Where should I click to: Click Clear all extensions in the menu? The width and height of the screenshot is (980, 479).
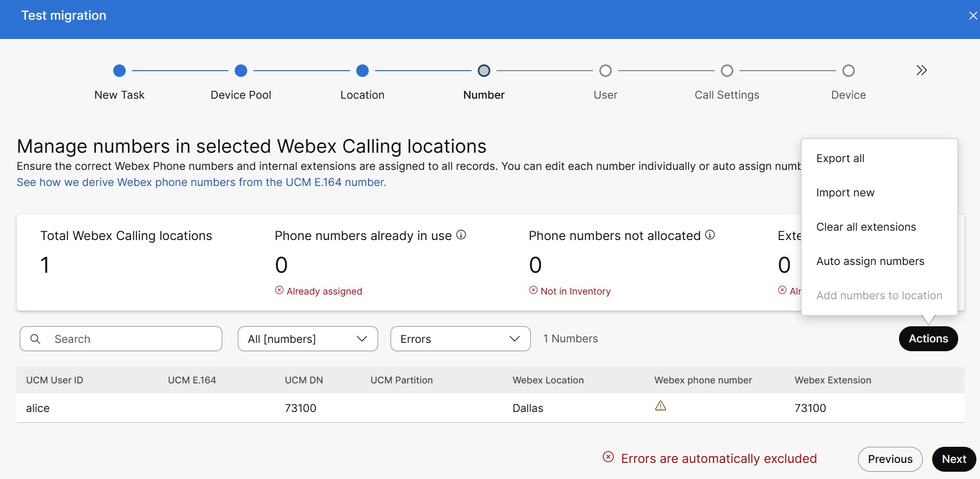point(866,227)
